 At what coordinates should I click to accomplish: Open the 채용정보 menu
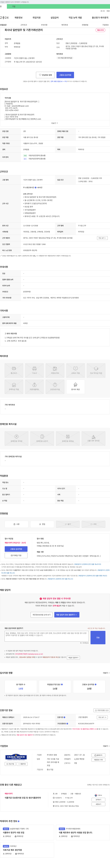point(19,18)
